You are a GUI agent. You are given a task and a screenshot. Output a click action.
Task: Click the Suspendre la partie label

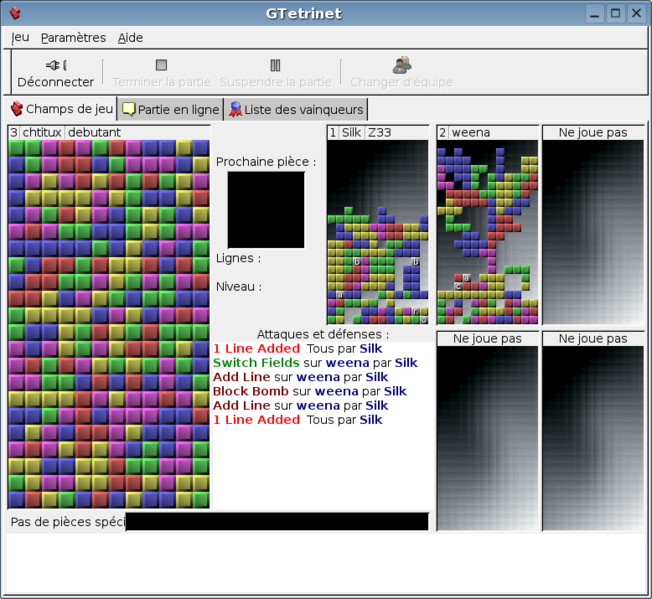click(x=275, y=82)
